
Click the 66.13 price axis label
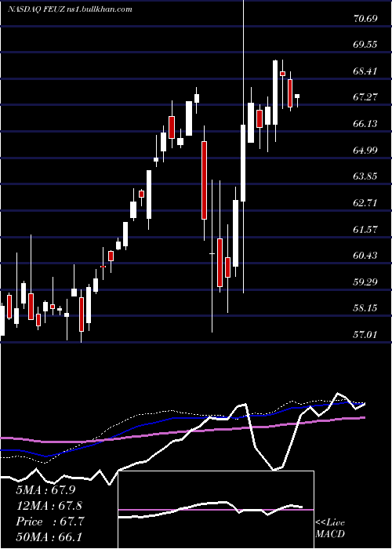365,124
